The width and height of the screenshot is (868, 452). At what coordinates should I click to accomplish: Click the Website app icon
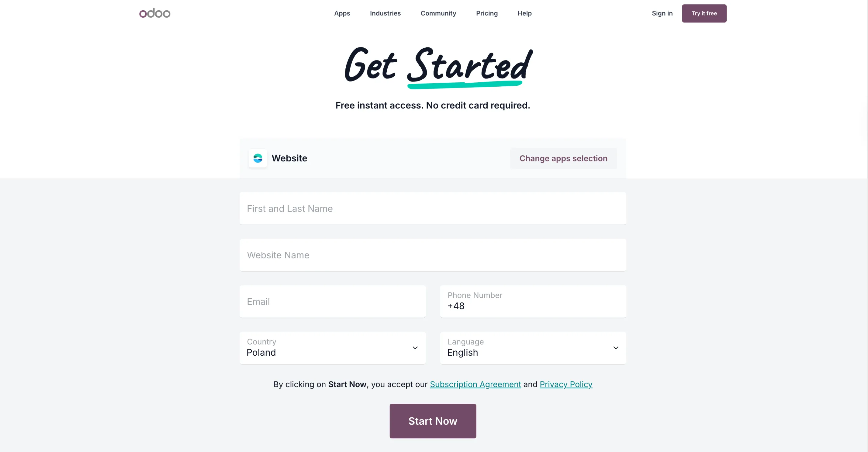[x=258, y=158]
